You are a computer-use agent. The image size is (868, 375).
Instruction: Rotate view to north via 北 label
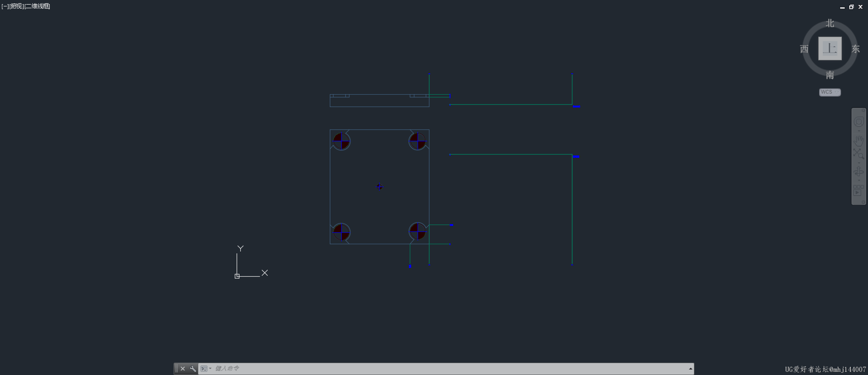point(830,23)
